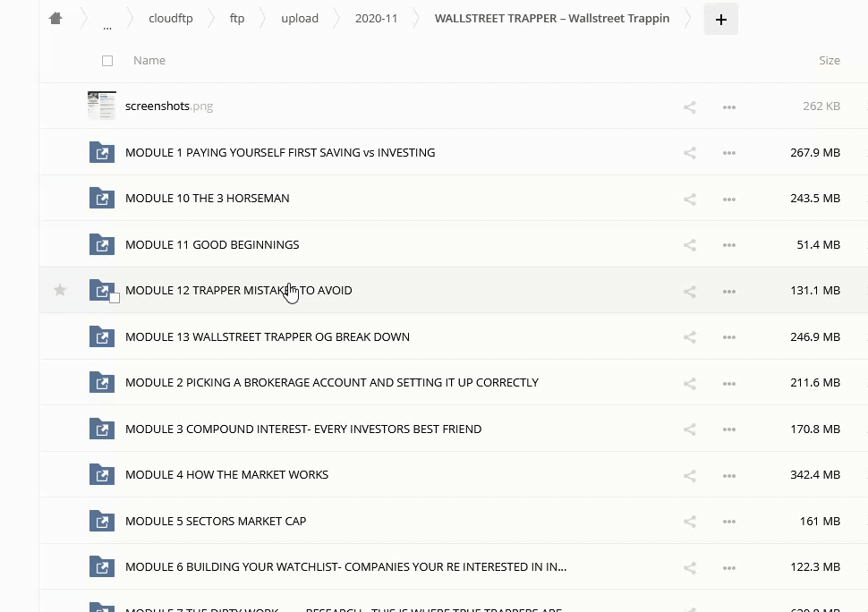Image resolution: width=868 pixels, height=612 pixels.
Task: Share MODULE 5 SECTORS MARKET CAP
Action: [x=689, y=522]
